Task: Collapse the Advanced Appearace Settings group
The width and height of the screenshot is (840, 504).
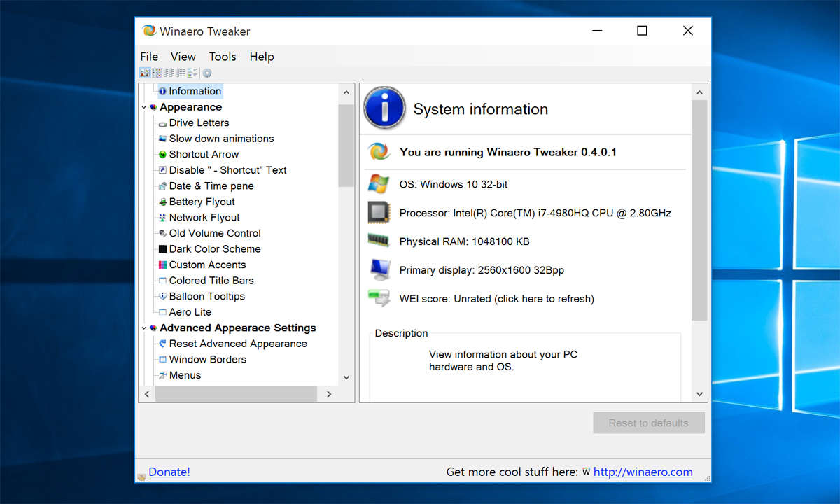Action: pyautogui.click(x=144, y=328)
